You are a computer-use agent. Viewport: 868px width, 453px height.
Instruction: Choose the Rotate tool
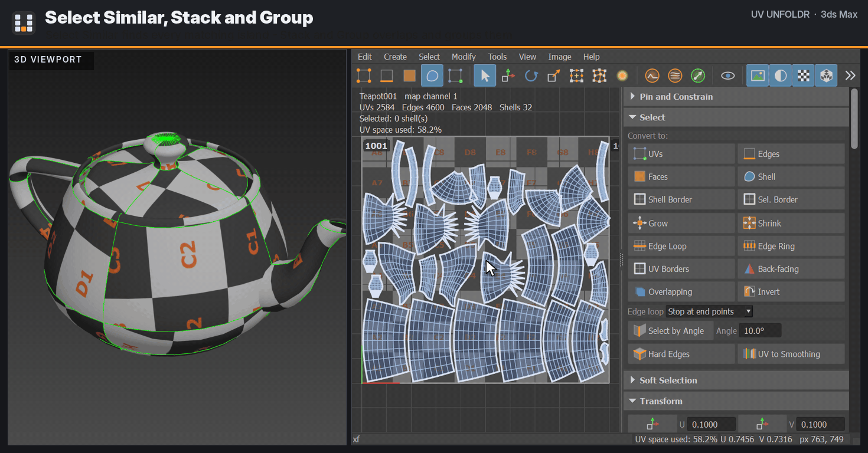[531, 75]
